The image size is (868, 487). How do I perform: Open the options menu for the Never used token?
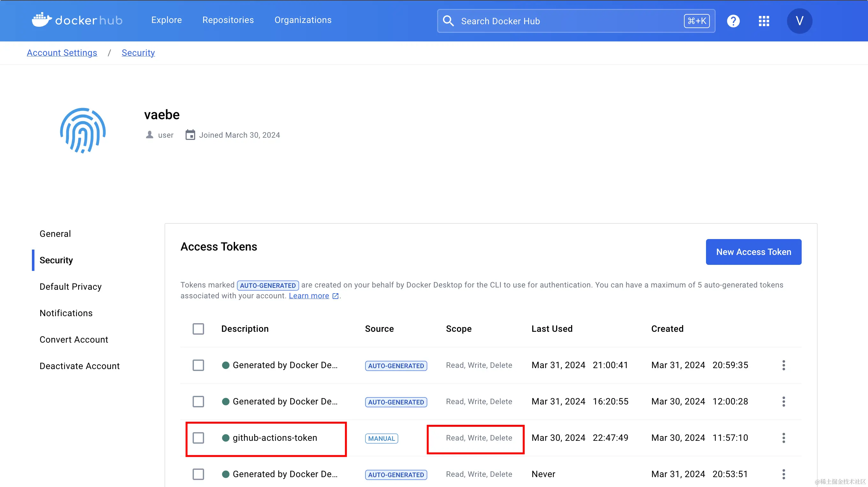(783, 474)
